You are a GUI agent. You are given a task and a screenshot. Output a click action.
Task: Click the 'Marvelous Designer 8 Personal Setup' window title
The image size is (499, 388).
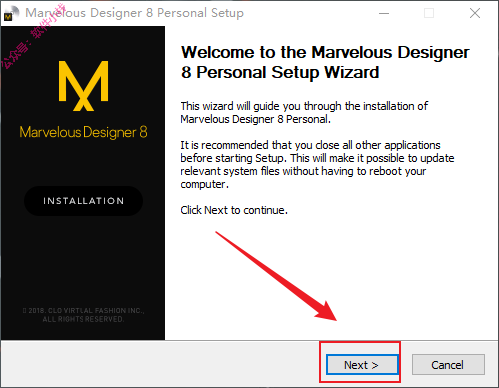(134, 13)
